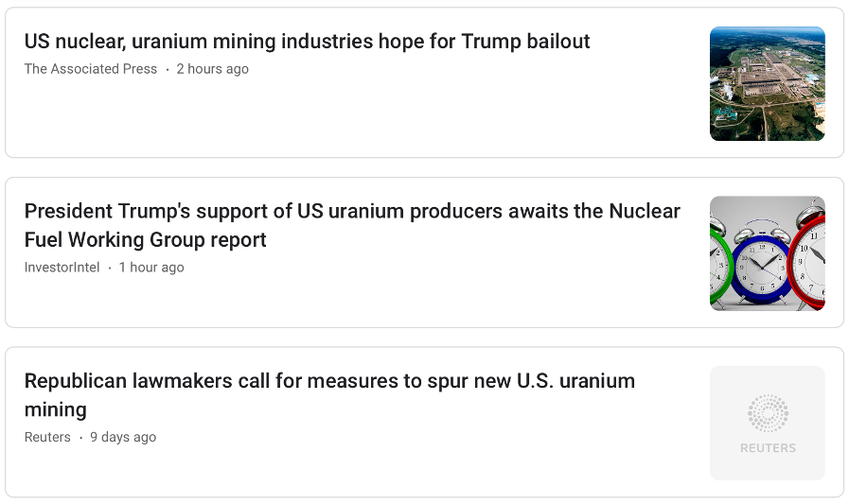This screenshot has width=849, height=504.
Task: Select the Reuters source label under headline
Action: tap(47, 437)
